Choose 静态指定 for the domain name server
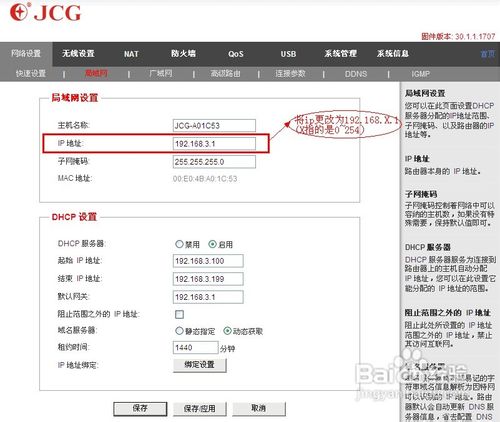 click(179, 331)
